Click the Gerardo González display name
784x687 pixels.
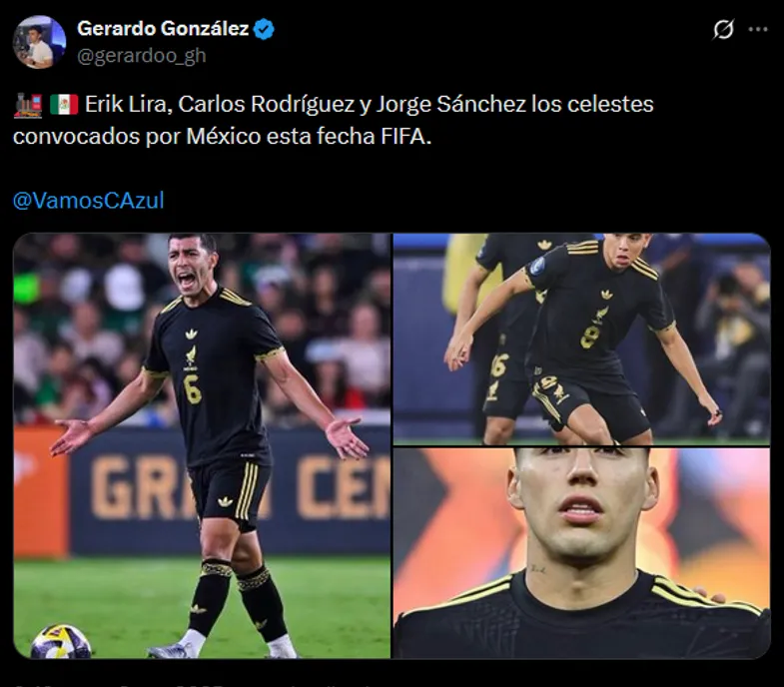[163, 29]
